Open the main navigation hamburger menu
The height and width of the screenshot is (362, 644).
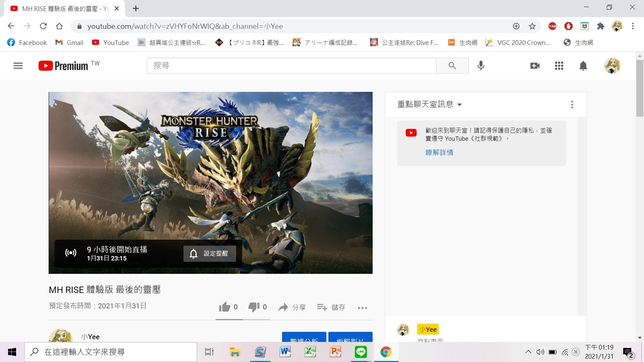(x=18, y=65)
